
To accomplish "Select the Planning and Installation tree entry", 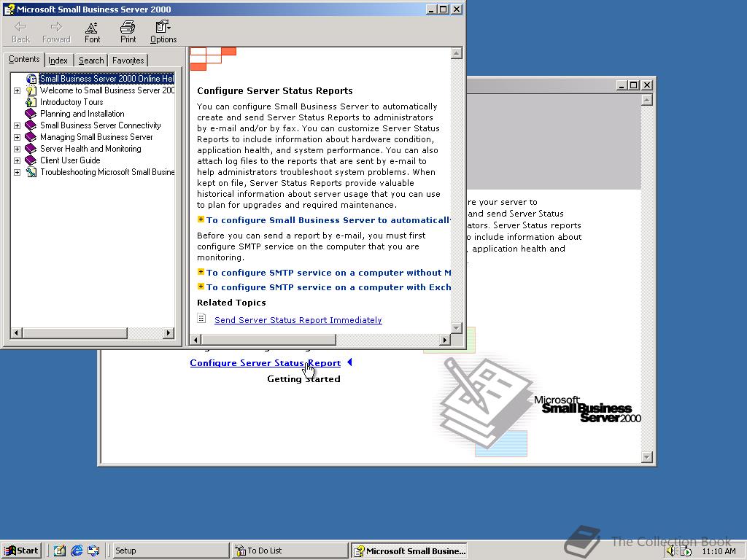I will (82, 114).
